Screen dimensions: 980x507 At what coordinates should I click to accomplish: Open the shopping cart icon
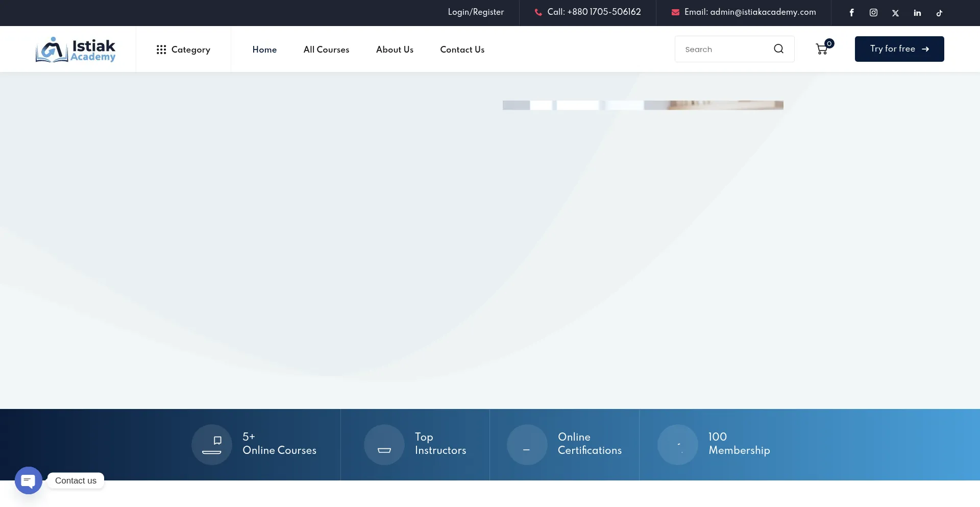[822, 49]
